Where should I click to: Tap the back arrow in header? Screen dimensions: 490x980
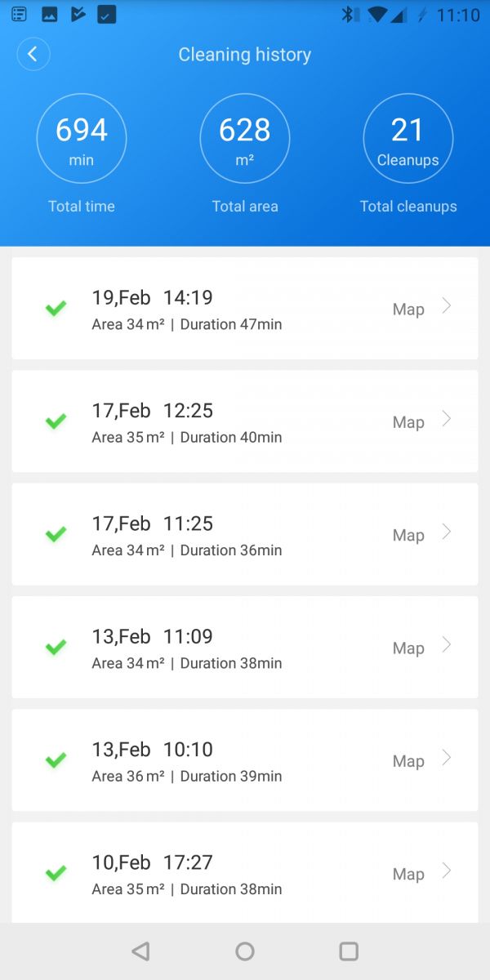[33, 55]
